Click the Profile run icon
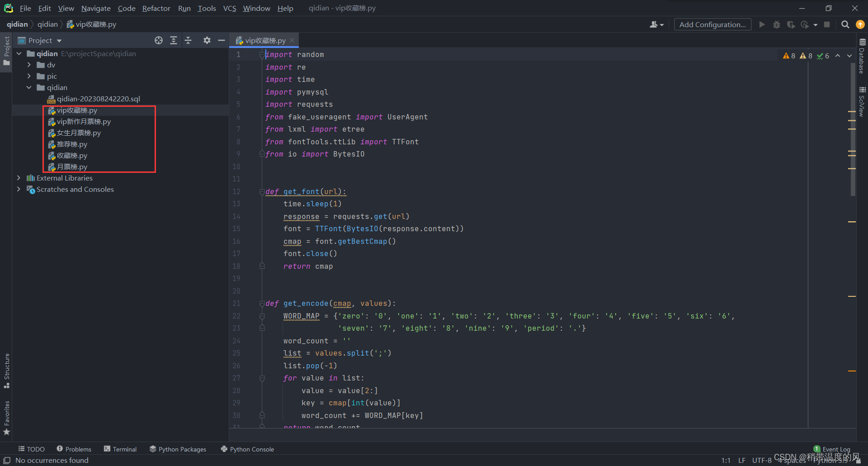Screen dimensions: 868x466 point(805,24)
